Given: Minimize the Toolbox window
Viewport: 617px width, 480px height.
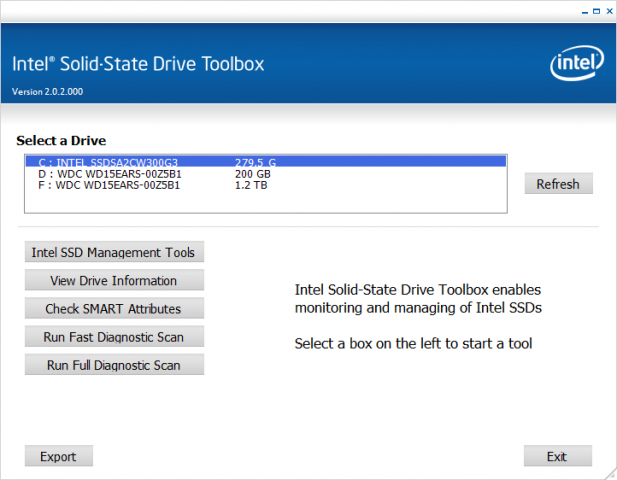Looking at the screenshot, I should [x=585, y=12].
